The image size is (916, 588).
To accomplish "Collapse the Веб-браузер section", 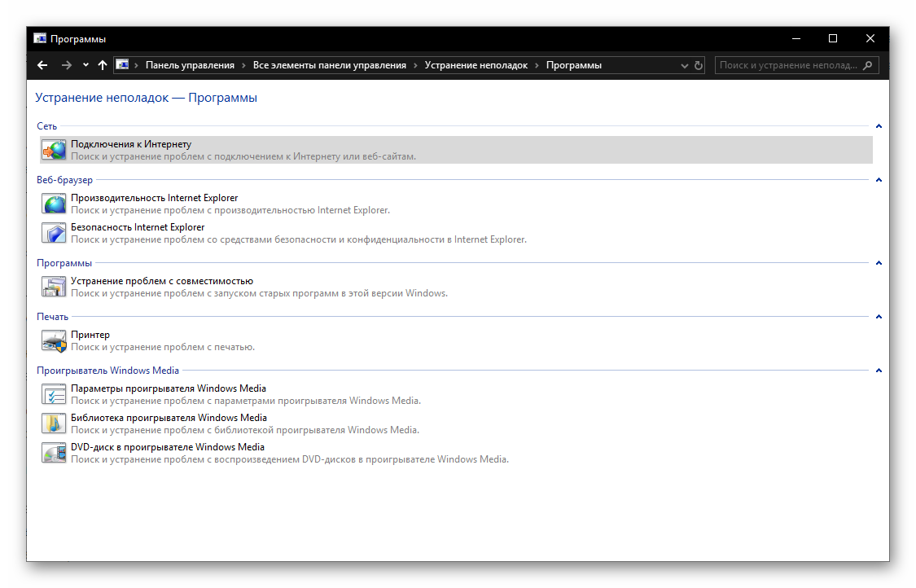I will [x=879, y=180].
